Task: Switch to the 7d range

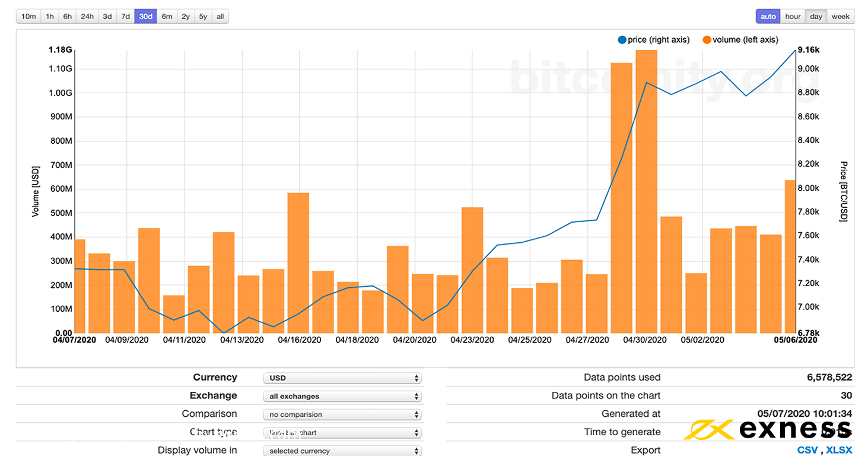Action: [x=126, y=17]
